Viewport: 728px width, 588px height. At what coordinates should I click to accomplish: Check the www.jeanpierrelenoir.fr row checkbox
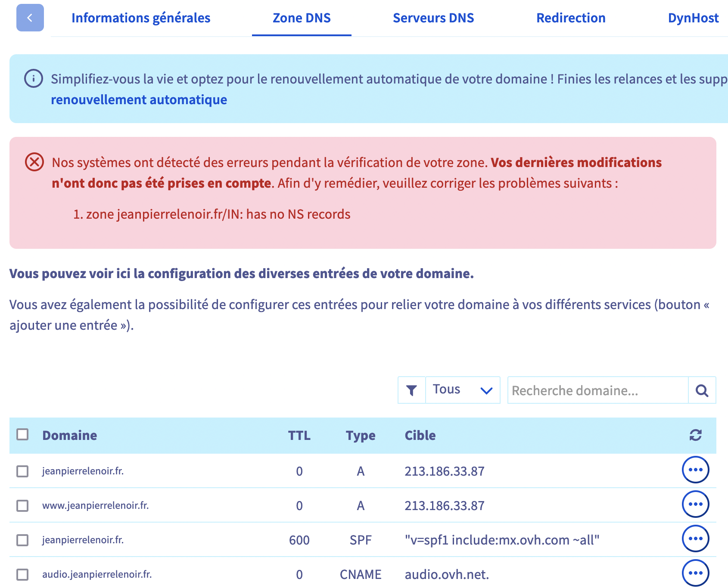(x=22, y=505)
